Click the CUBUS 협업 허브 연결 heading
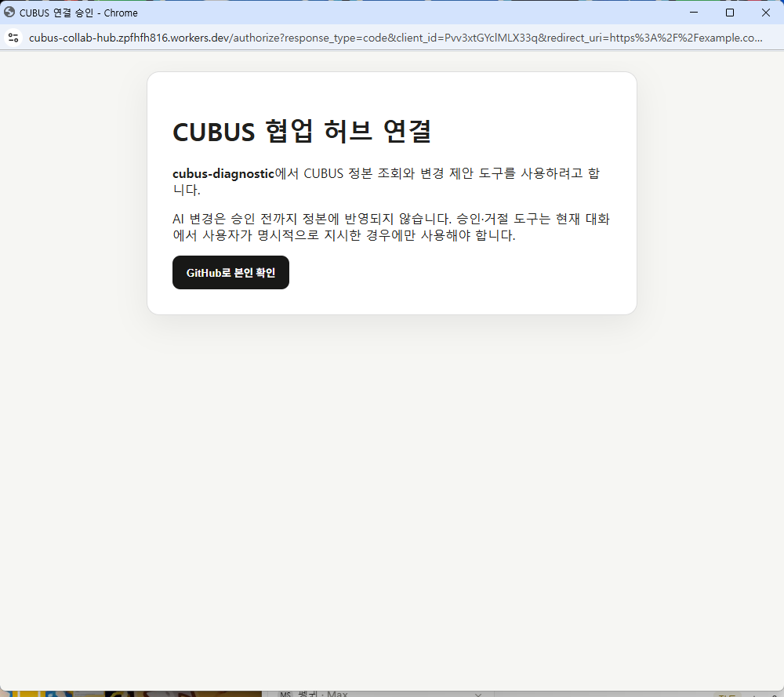The height and width of the screenshot is (697, 784). tap(302, 132)
